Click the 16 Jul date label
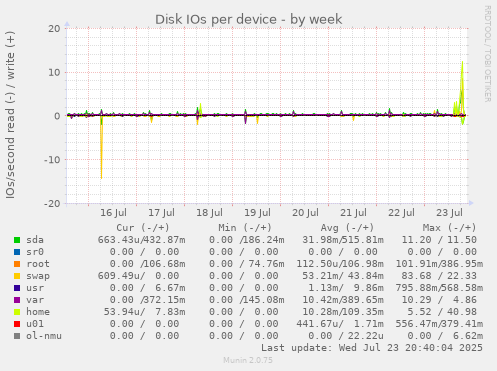The image size is (497, 371). [x=113, y=213]
